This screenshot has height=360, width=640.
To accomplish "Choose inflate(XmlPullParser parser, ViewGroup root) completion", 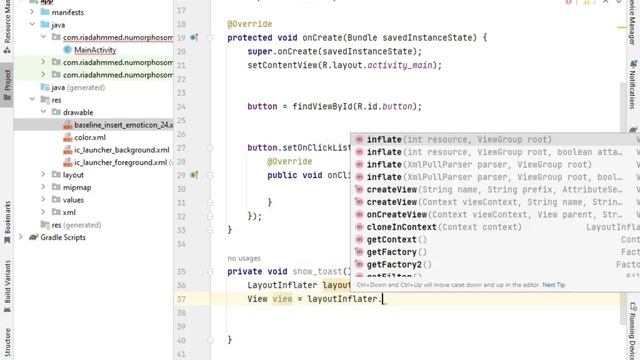I will click(x=495, y=164).
